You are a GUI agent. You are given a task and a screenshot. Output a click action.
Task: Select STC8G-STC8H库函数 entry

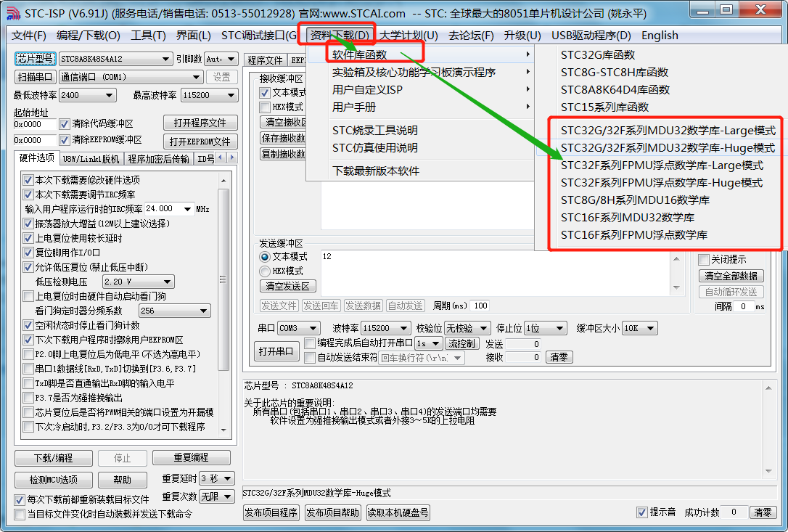(614, 73)
